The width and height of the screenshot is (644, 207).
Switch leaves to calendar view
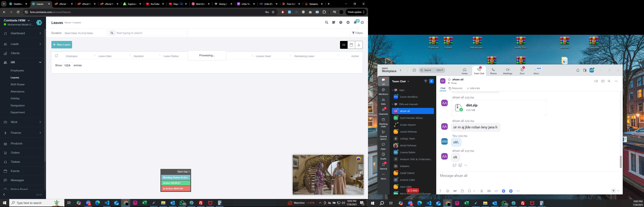tap(351, 45)
